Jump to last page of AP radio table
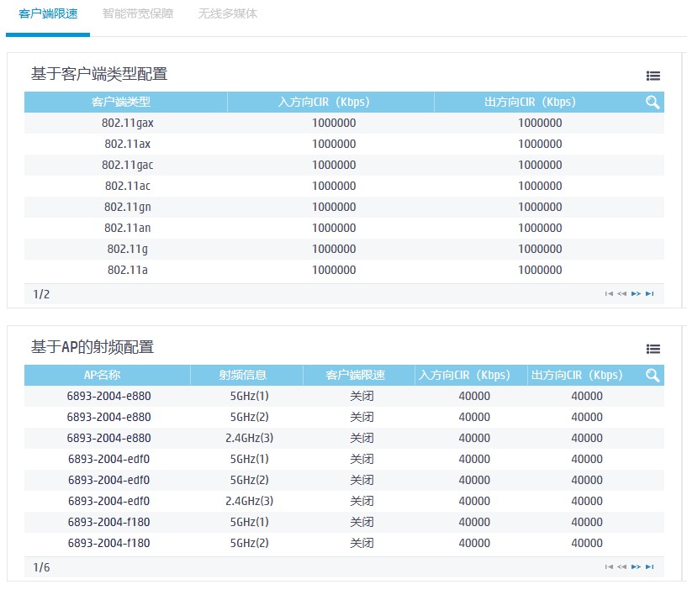The height and width of the screenshot is (616, 687). [649, 567]
